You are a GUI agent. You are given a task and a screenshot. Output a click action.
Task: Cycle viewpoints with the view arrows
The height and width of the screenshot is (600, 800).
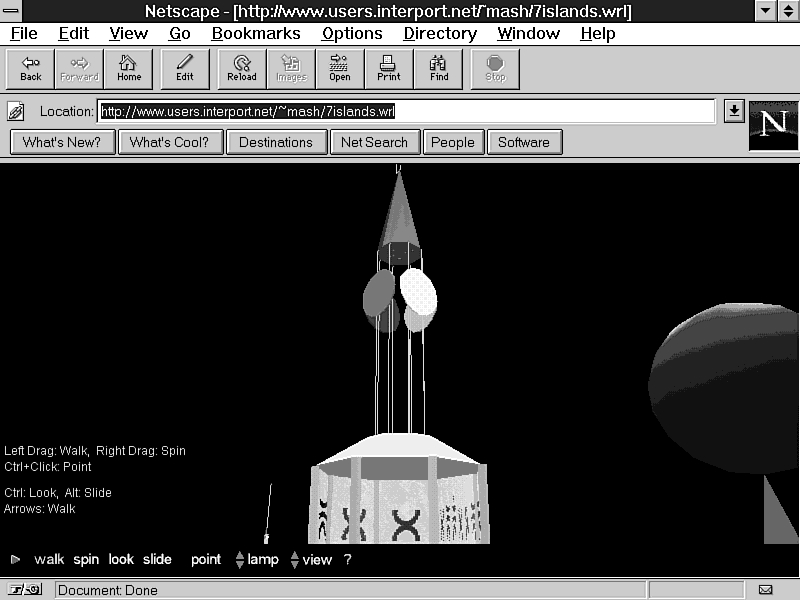[294, 560]
